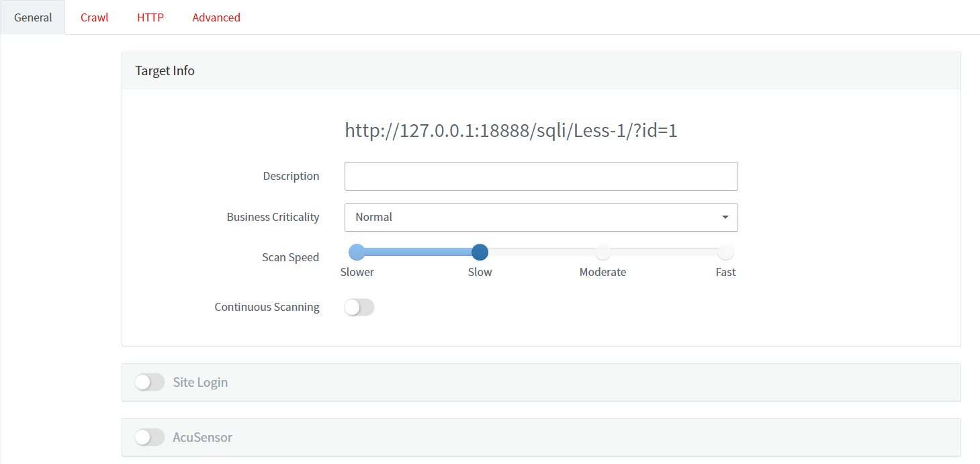Screen dimensions: 980x464
Task: Expand the Site Login section title
Action: [x=200, y=382]
